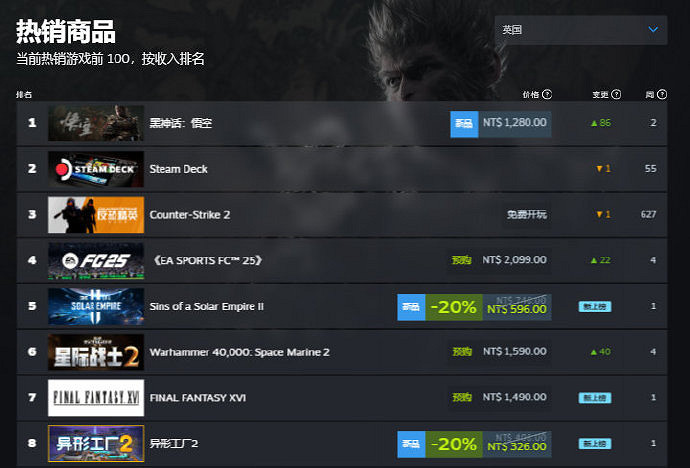Click the help icon next to 变更
This screenshot has height=468, width=690.
click(x=617, y=94)
